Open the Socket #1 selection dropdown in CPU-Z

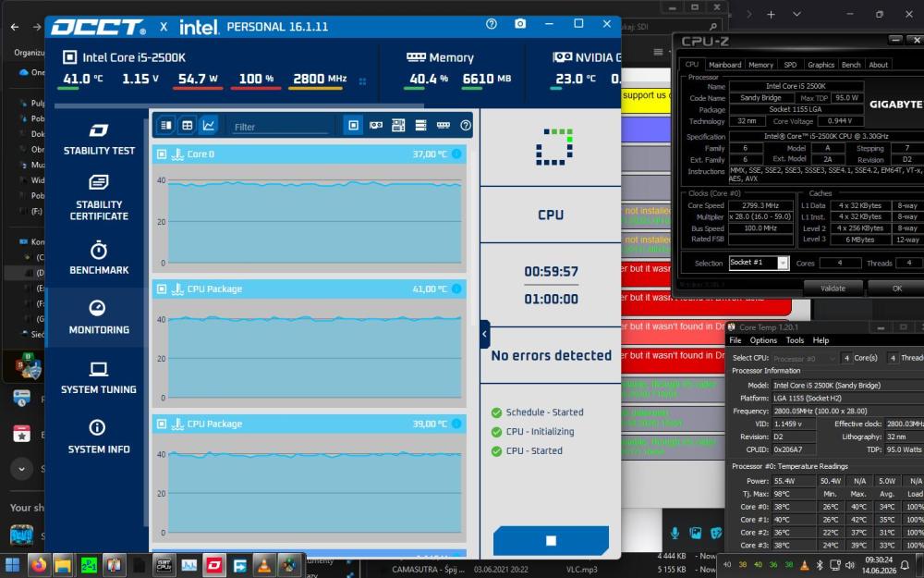click(759, 263)
